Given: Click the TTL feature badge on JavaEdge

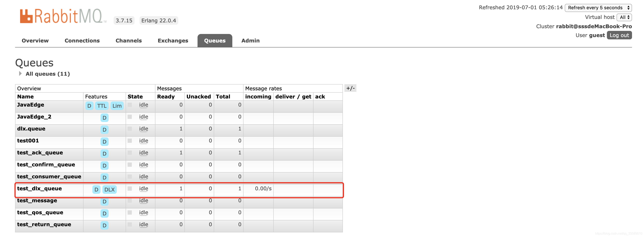Looking at the screenshot, I should (x=102, y=106).
